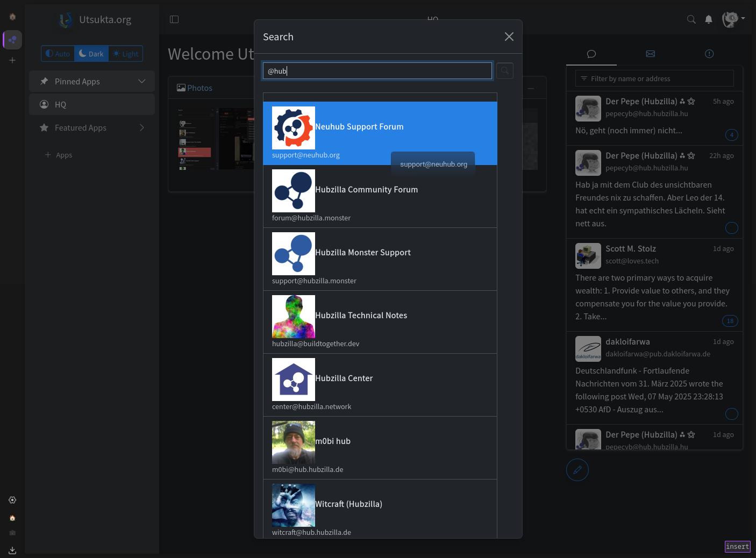Open notifications with the bell icon
Screen dimensions: 756x558
[x=709, y=19]
